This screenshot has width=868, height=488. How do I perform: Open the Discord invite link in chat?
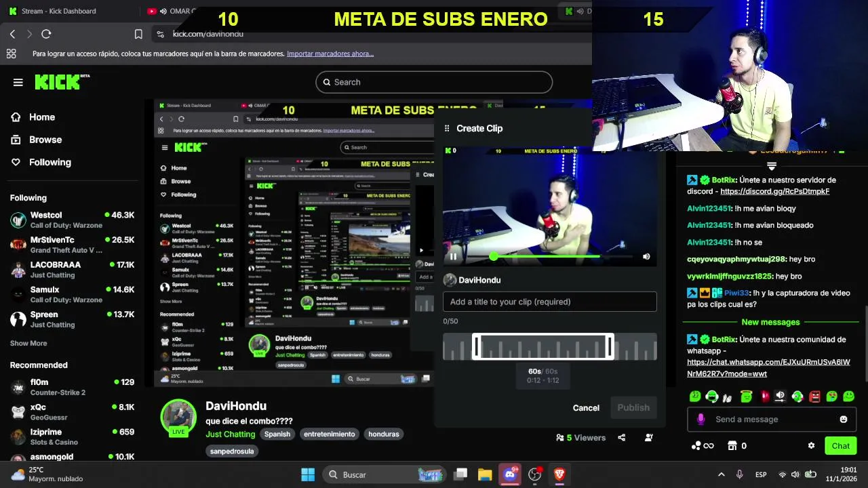click(775, 191)
